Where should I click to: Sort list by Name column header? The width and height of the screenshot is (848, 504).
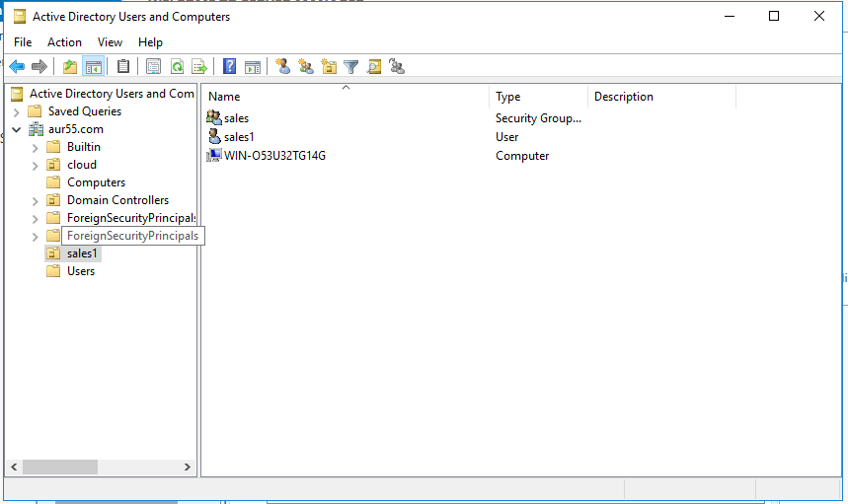point(346,97)
